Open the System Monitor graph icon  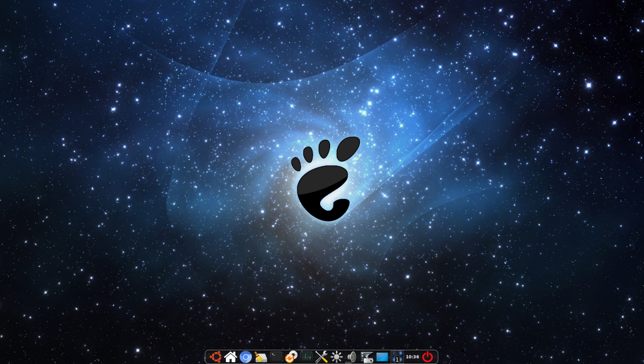pyautogui.click(x=306, y=357)
